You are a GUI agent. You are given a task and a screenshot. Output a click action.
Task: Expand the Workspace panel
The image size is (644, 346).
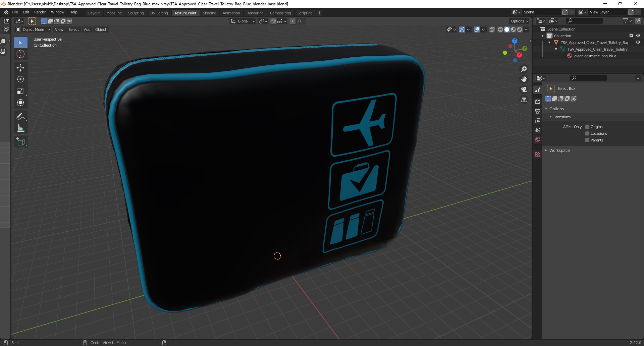[546, 150]
